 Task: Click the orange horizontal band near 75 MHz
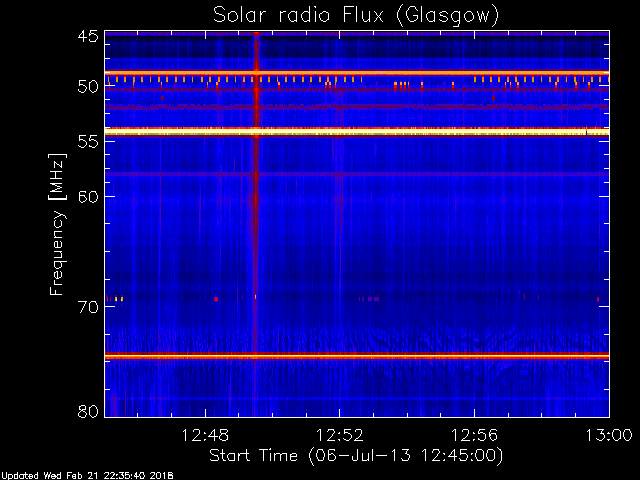[357, 356]
